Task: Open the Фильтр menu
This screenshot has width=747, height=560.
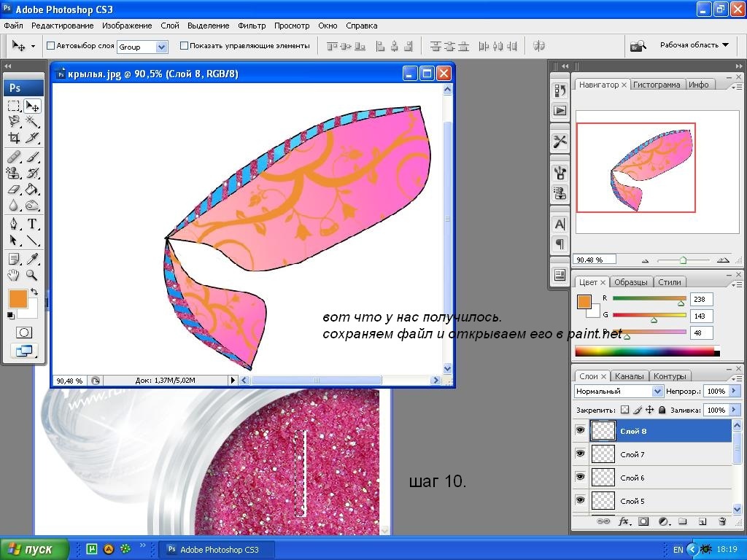Action: tap(252, 26)
